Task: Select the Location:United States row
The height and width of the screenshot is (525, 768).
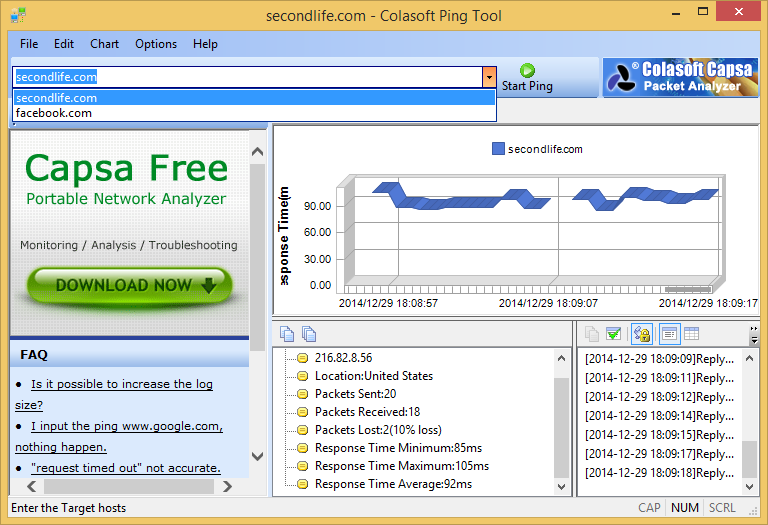Action: click(x=374, y=376)
